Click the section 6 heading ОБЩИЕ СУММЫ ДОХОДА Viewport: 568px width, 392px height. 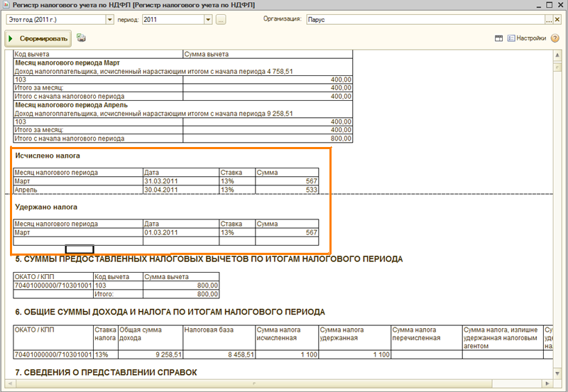tap(170, 312)
